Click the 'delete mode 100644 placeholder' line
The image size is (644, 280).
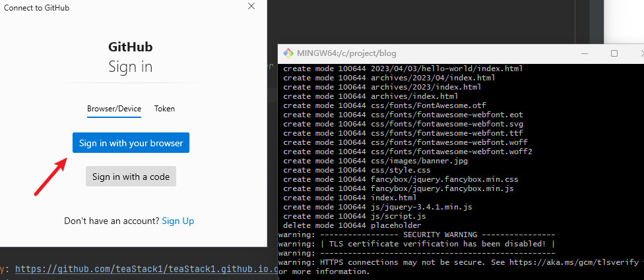coord(352,225)
